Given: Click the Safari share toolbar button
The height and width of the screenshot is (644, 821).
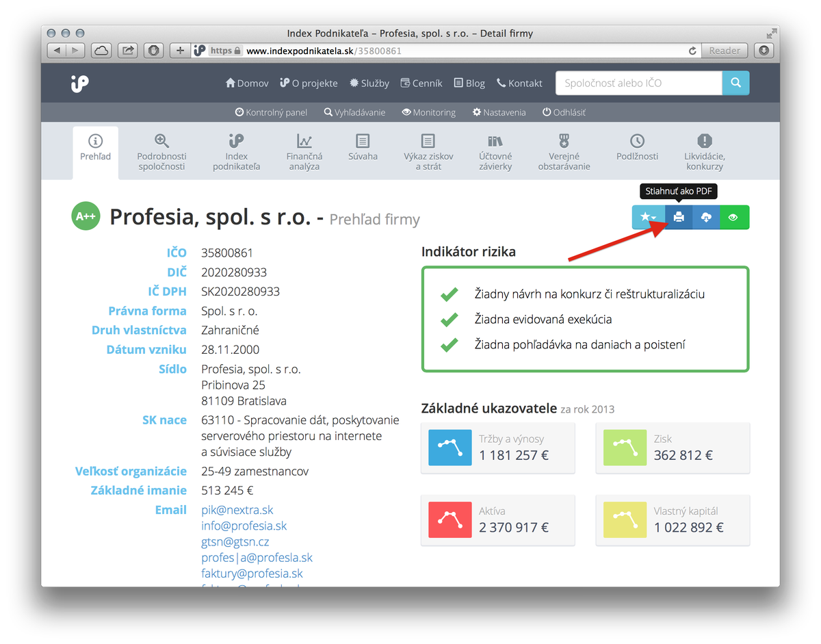Looking at the screenshot, I should point(127,50).
